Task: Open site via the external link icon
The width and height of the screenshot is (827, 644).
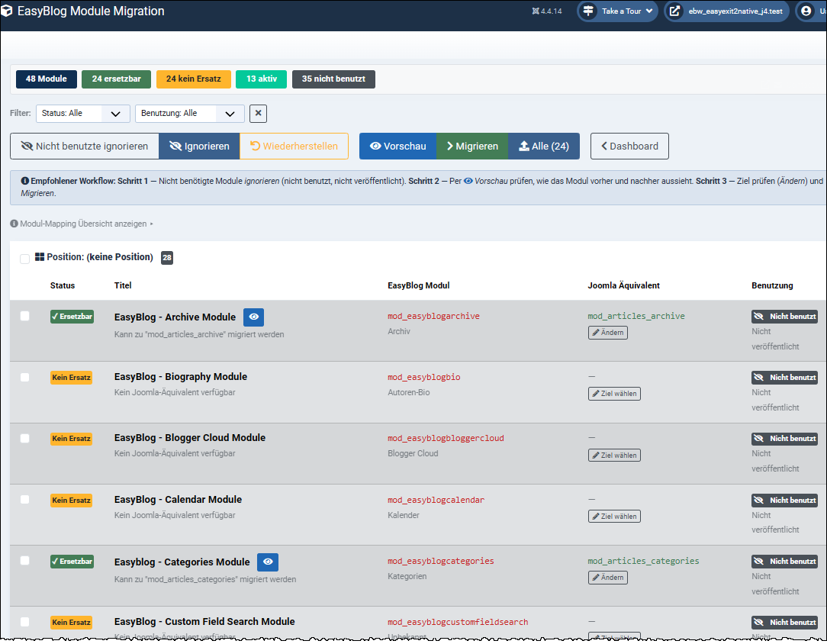Action: [x=675, y=11]
